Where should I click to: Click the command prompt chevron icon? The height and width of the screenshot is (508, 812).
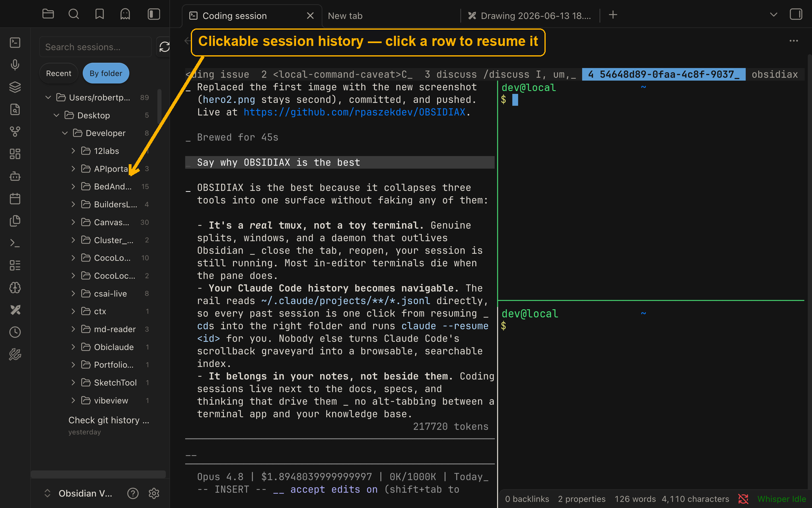coord(15,243)
